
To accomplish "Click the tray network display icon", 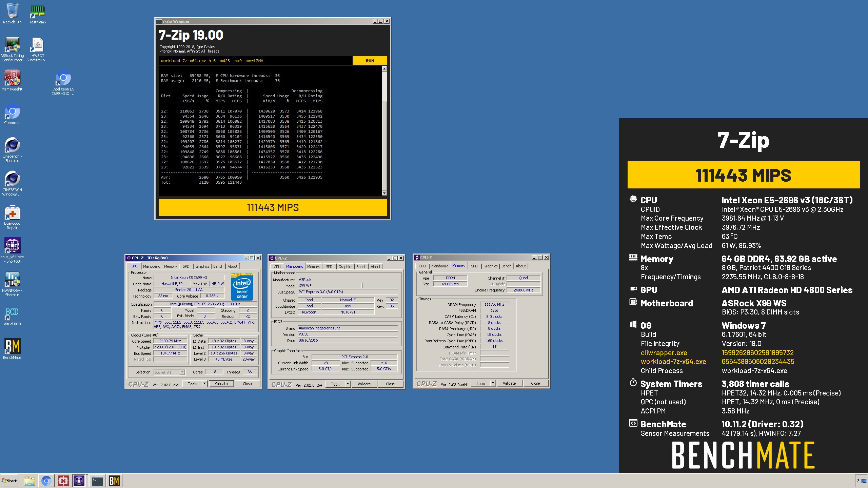I will click(864, 481).
